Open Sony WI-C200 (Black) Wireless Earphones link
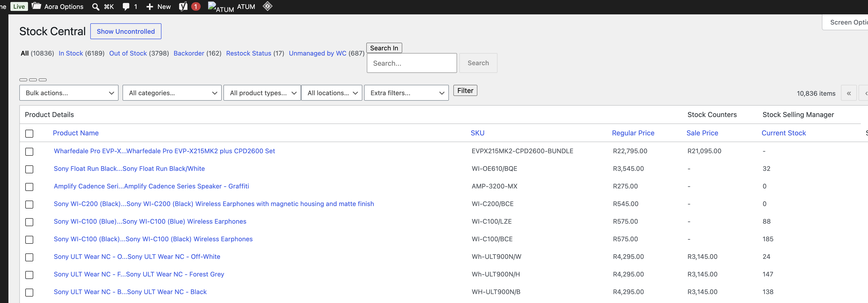This screenshot has width=868, height=303. [x=214, y=204]
